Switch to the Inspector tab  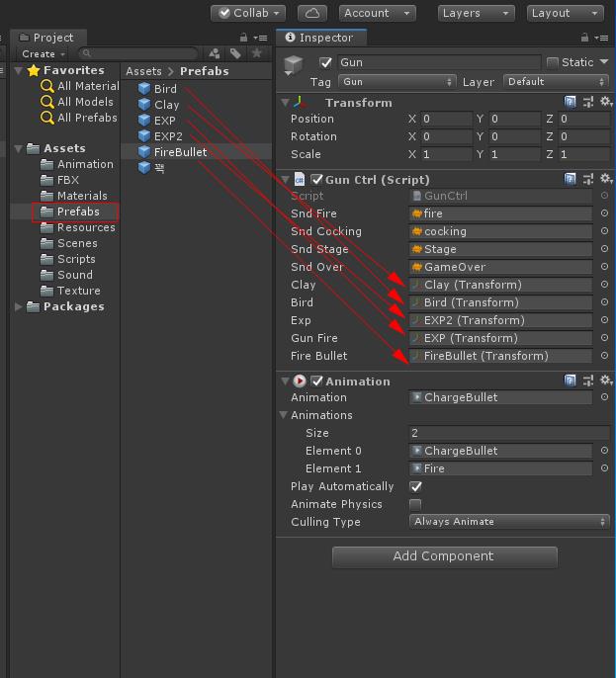[x=320, y=38]
